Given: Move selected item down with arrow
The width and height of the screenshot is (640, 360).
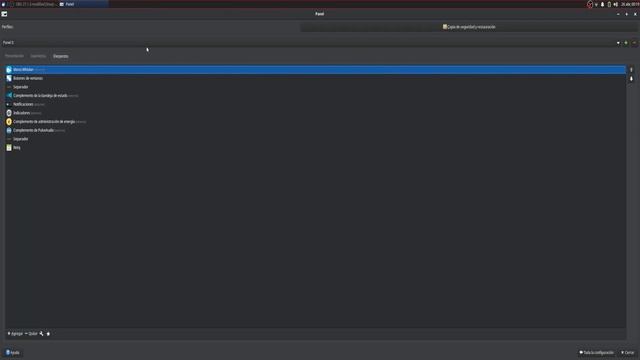Looking at the screenshot, I should click(631, 78).
